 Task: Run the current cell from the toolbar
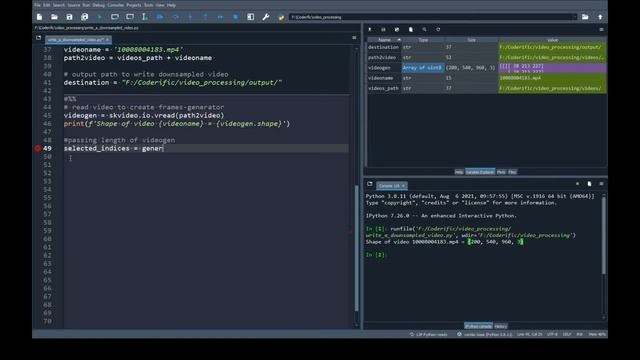click(x=115, y=17)
